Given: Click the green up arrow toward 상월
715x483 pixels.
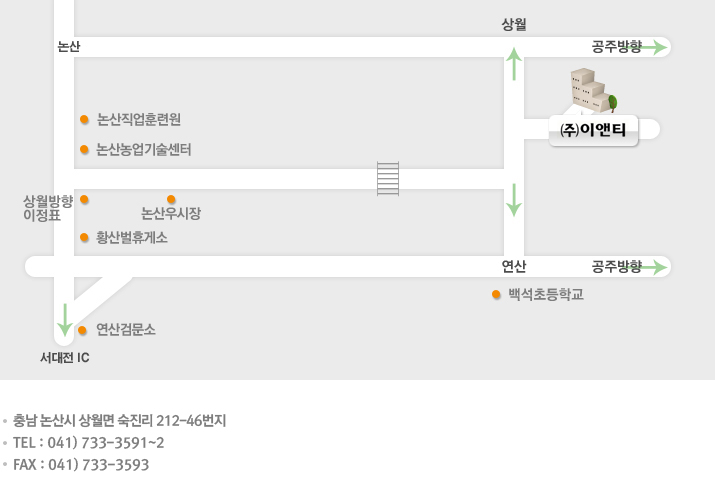Looking at the screenshot, I should (x=514, y=64).
